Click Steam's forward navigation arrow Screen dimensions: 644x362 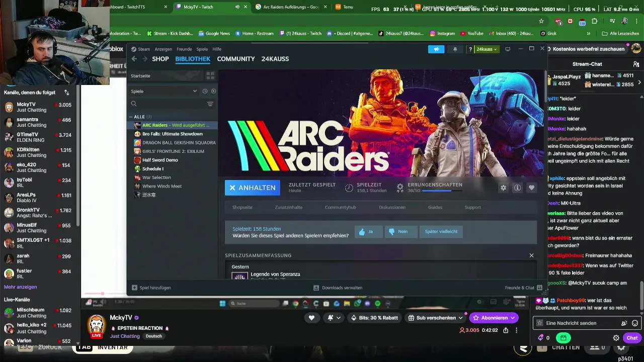pyautogui.click(x=145, y=59)
